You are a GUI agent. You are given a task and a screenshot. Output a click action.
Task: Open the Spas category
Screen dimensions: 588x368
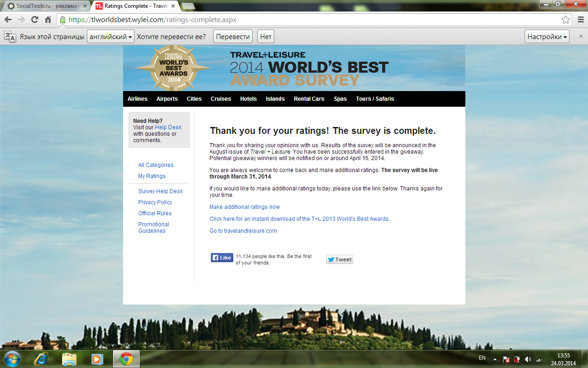tap(340, 99)
